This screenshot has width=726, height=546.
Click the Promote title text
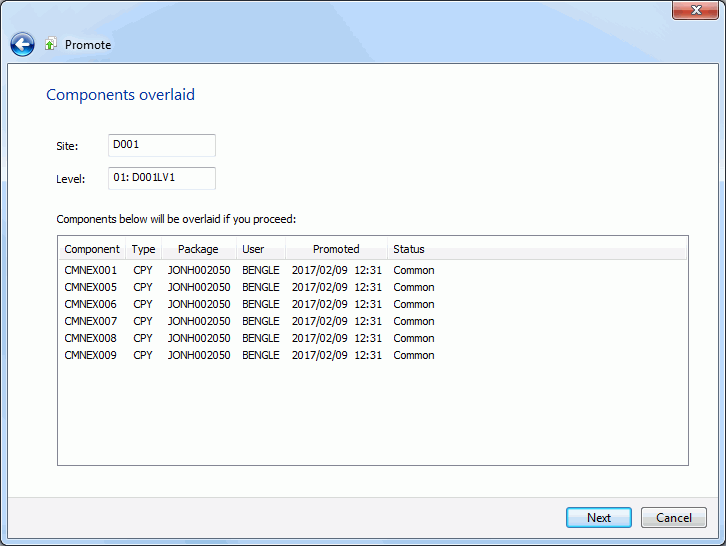pos(88,45)
